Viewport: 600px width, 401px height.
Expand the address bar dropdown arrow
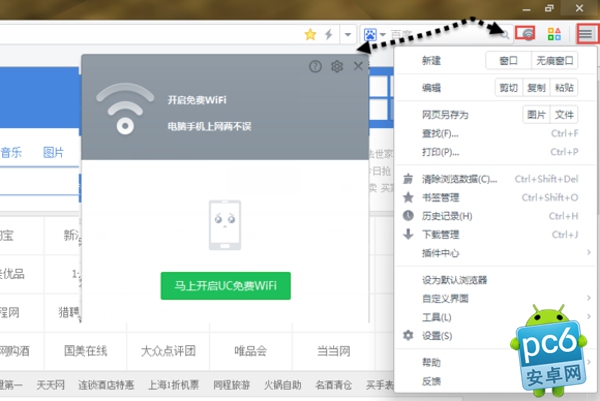[x=347, y=34]
